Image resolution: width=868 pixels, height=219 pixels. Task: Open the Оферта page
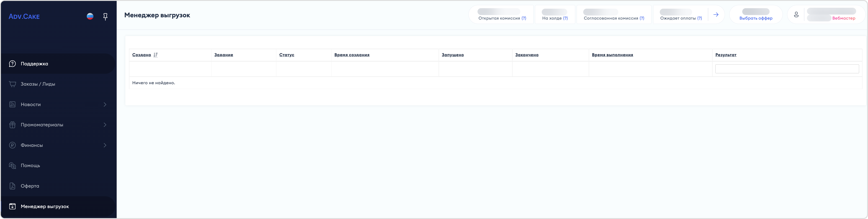58,186
